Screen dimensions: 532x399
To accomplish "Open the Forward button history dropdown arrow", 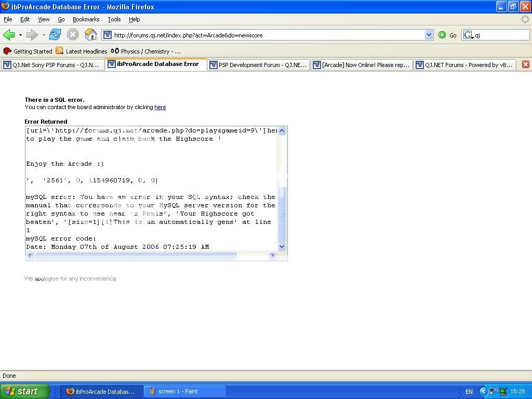I will (x=44, y=35).
